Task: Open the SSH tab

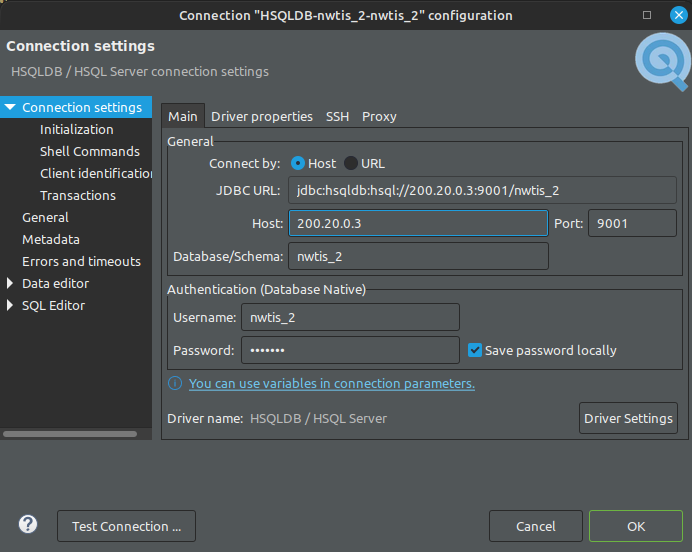Action: (x=337, y=116)
